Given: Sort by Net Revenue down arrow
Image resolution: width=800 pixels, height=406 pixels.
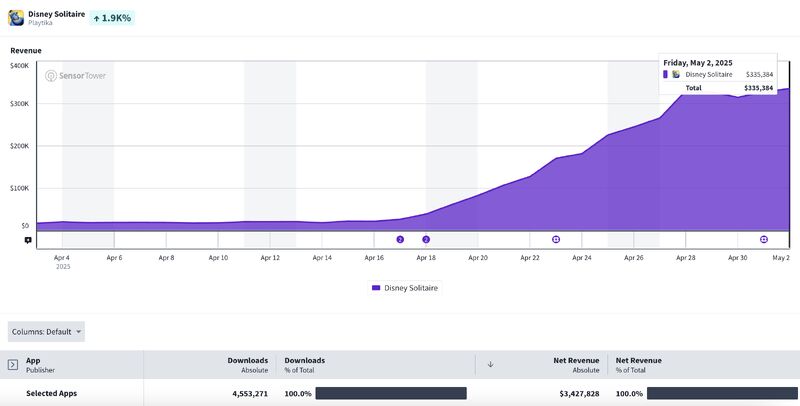Looking at the screenshot, I should 490,364.
